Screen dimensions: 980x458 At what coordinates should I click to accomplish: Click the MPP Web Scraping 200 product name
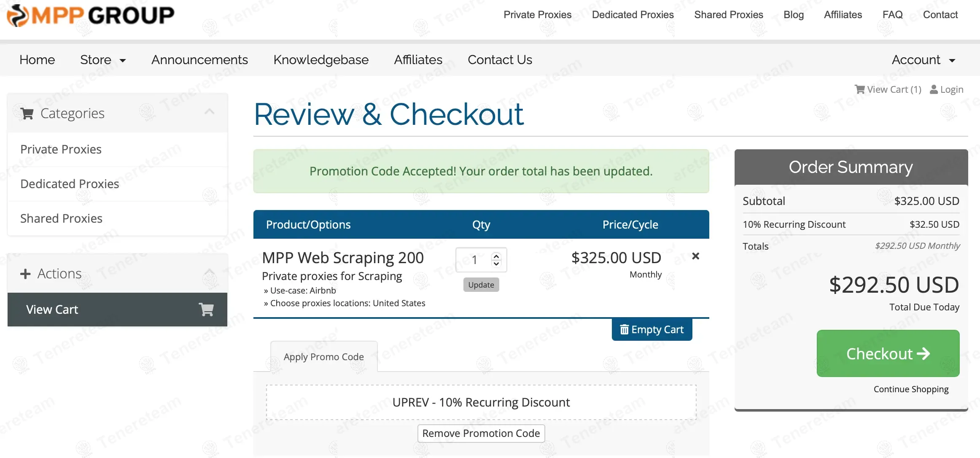point(343,258)
